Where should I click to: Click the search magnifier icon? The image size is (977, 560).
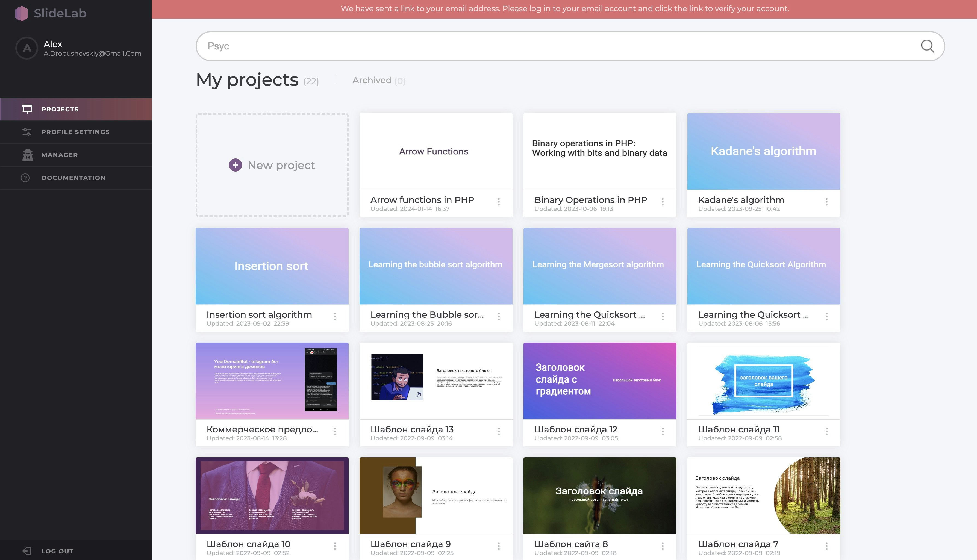(927, 46)
